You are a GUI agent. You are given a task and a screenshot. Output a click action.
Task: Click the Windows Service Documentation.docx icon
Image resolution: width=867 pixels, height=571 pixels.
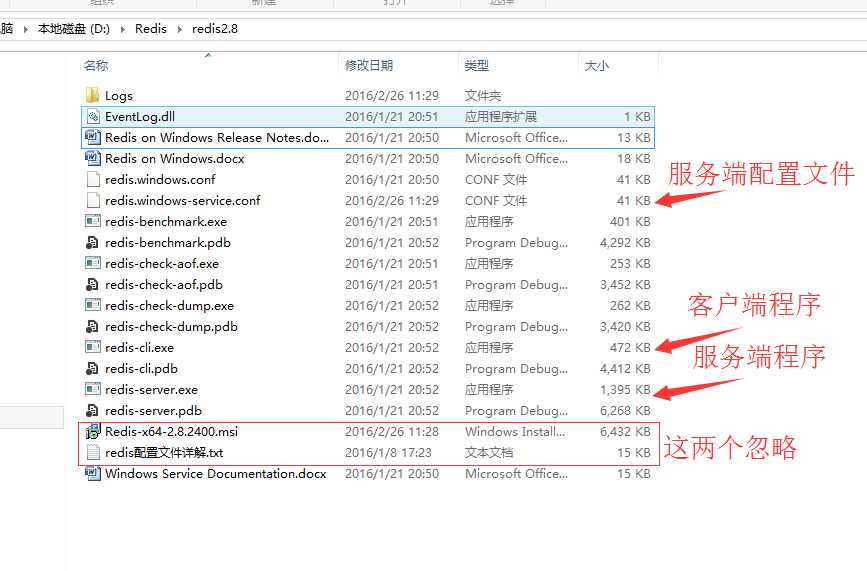93,473
